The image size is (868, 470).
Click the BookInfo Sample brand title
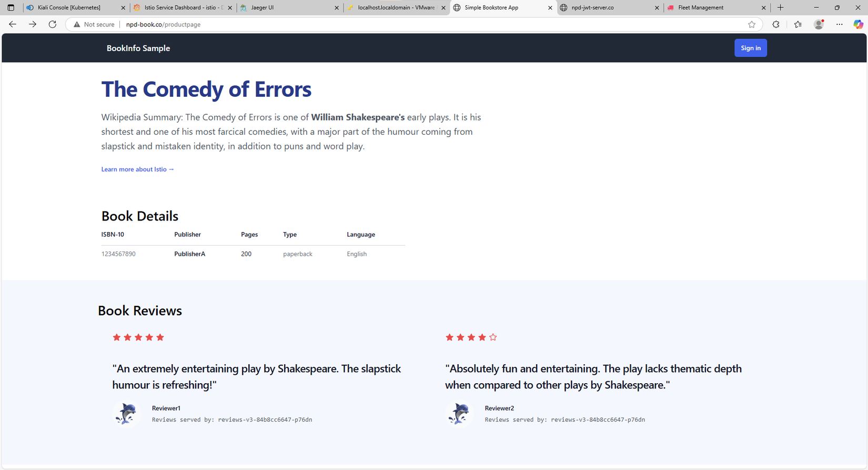tap(138, 48)
